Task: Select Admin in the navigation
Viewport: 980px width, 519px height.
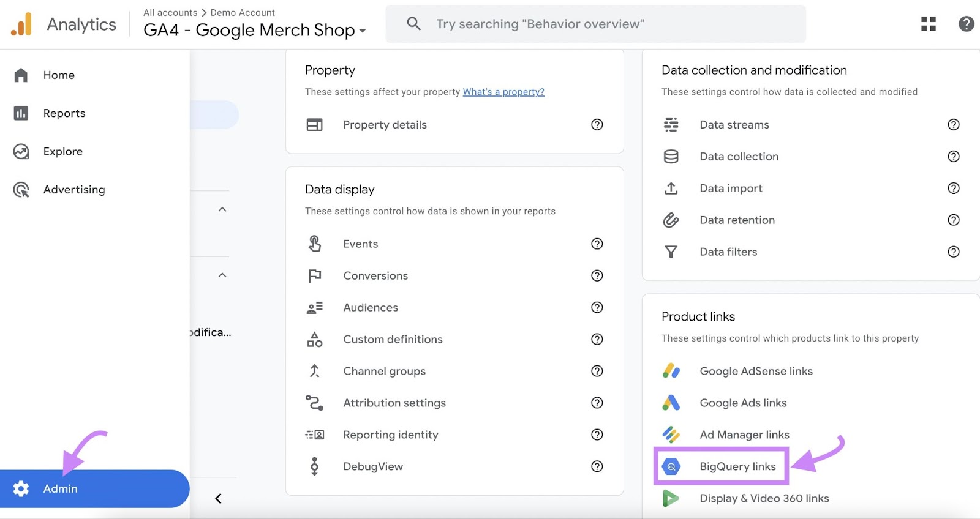Action: [95, 488]
